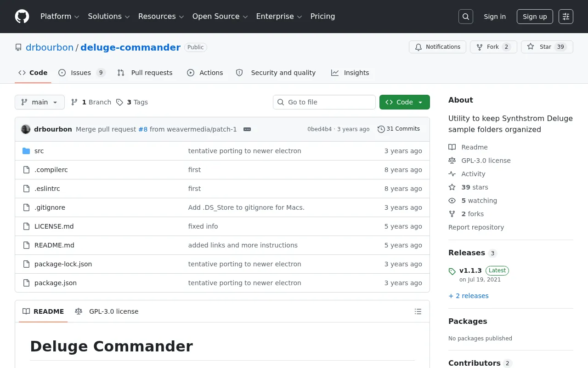The height and width of the screenshot is (368, 588).
Task: Expand Solutions menu
Action: coord(109,17)
